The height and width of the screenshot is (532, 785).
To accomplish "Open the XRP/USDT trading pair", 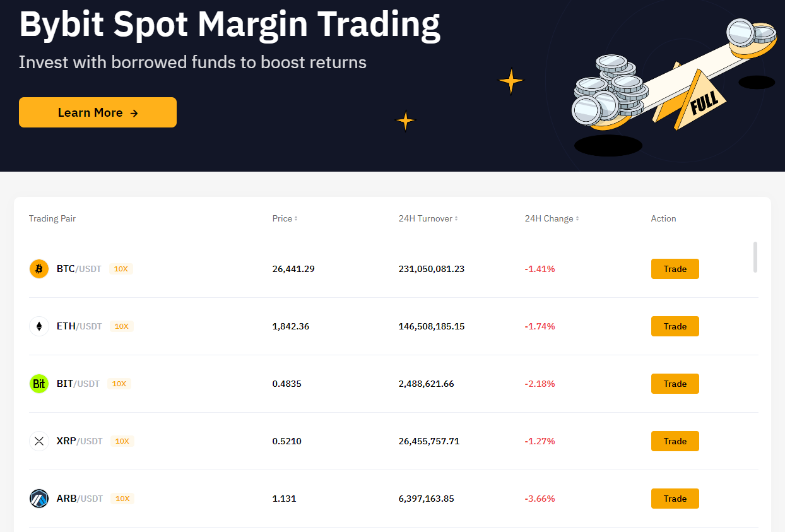I will click(675, 440).
